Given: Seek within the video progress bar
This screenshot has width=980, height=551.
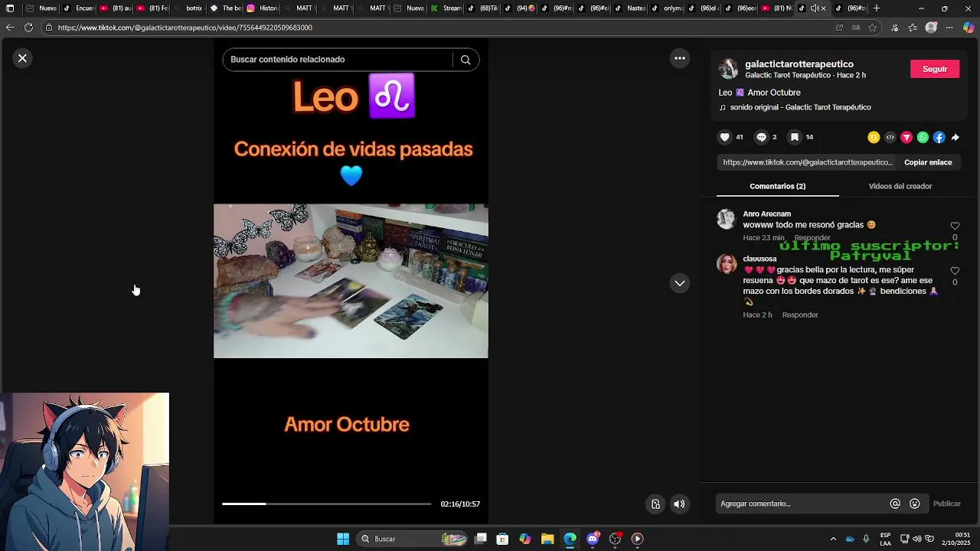Looking at the screenshot, I should (326, 504).
